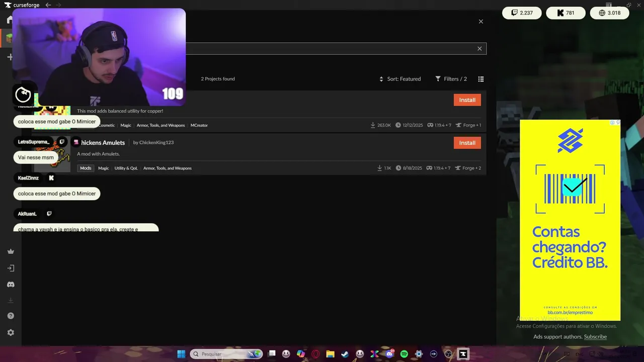Open the Banco do Brasil Crédito BB ad

tap(570, 220)
